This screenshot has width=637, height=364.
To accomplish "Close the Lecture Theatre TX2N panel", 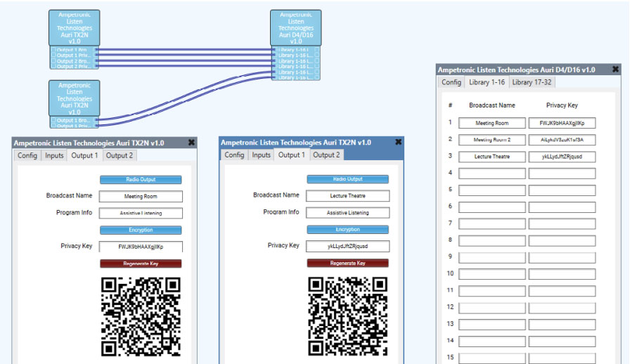I will pyautogui.click(x=399, y=142).
